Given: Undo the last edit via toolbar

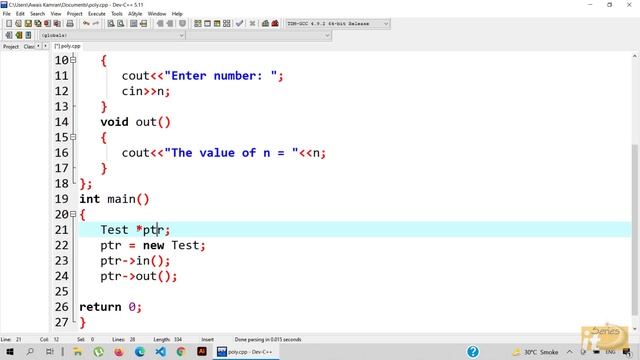Looking at the screenshot, I should (x=86, y=24).
